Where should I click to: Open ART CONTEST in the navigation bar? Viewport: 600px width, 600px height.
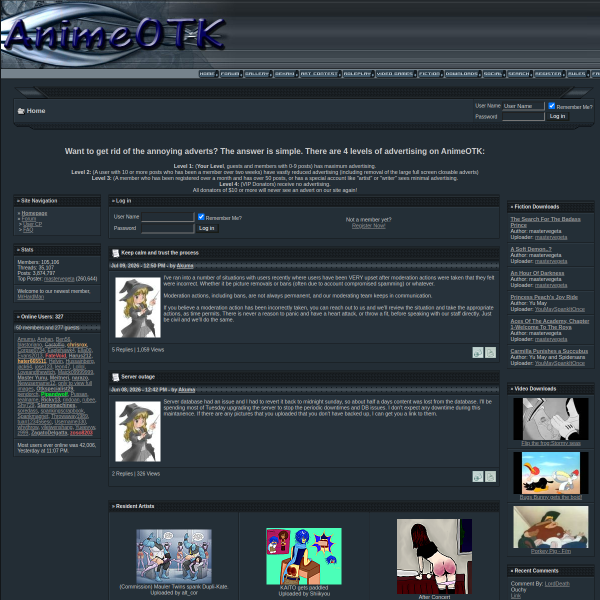point(320,74)
